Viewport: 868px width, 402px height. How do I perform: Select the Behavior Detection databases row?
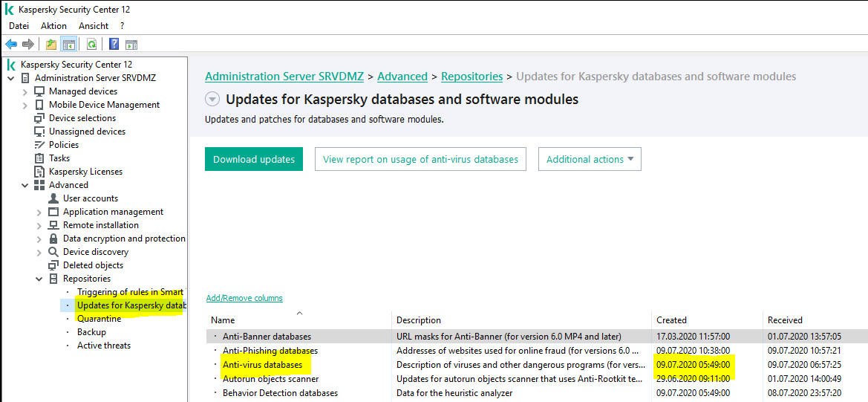538,393
